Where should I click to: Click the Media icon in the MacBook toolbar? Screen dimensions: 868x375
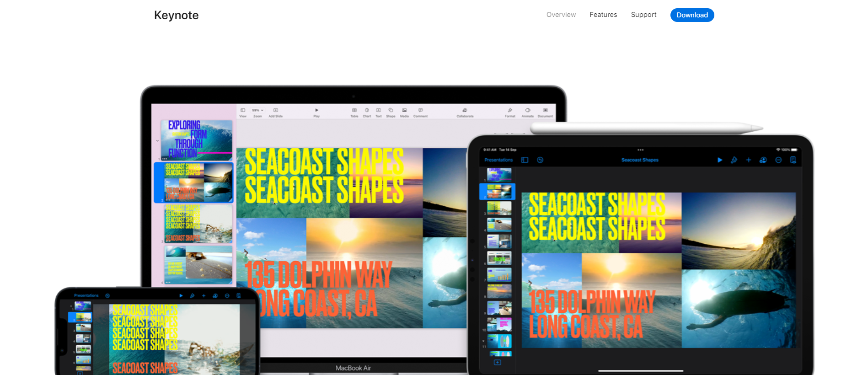404,110
